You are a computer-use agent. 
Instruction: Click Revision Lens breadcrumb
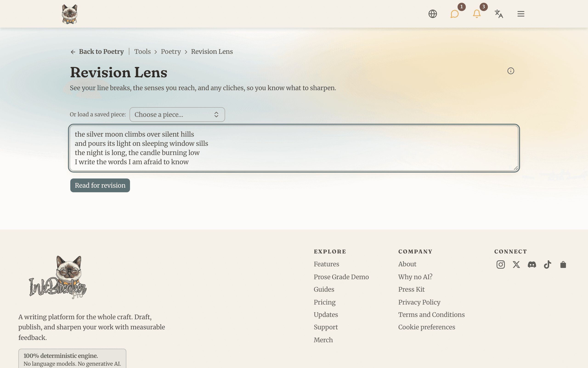click(x=212, y=52)
